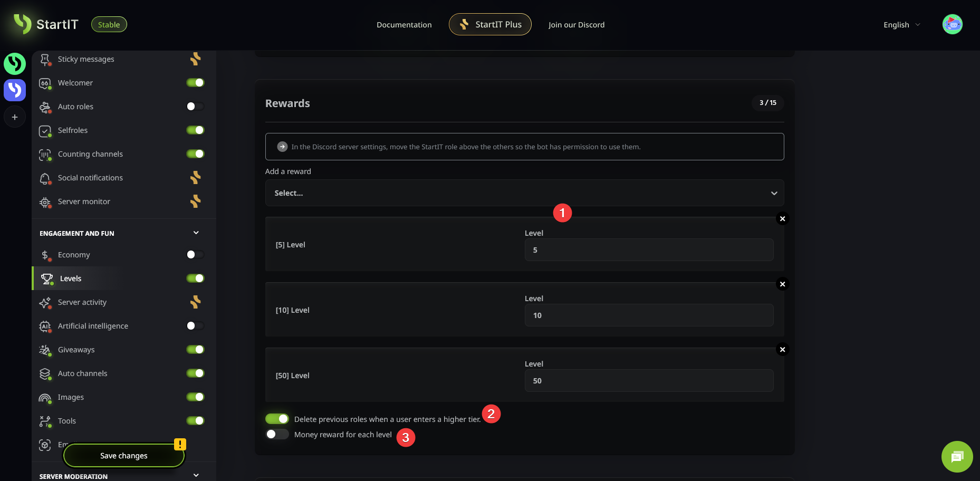Collapse the Engagement and Fun section
Viewport: 980px width, 481px height.
196,233
